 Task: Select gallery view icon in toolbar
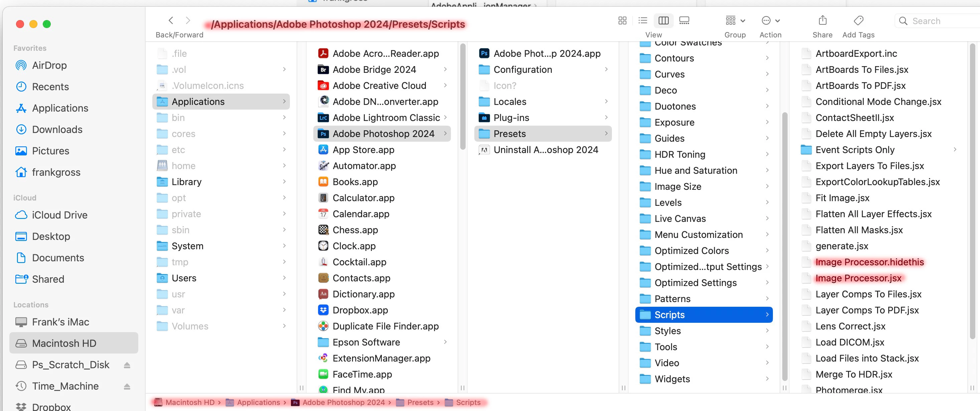(684, 21)
